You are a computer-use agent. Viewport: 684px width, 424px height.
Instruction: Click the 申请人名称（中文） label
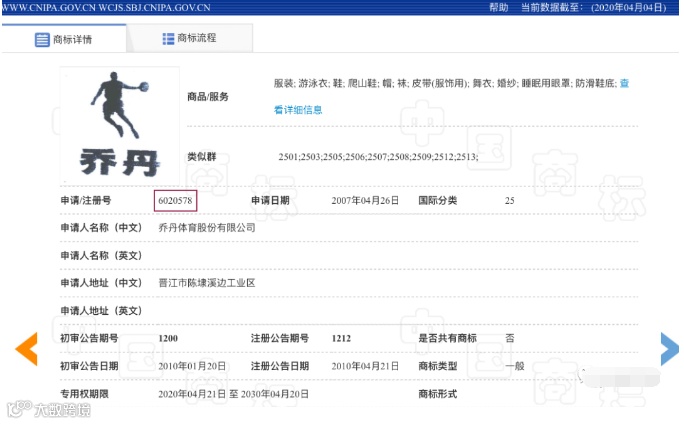[x=101, y=228]
